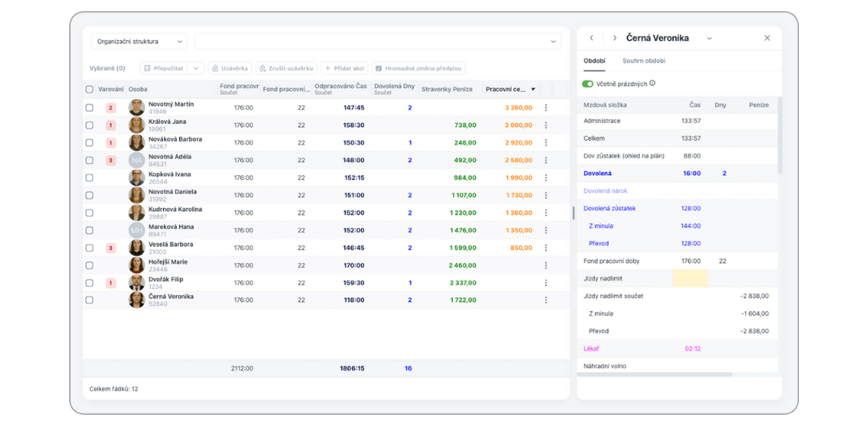Select the checkbox for Králová Jana

click(89, 125)
